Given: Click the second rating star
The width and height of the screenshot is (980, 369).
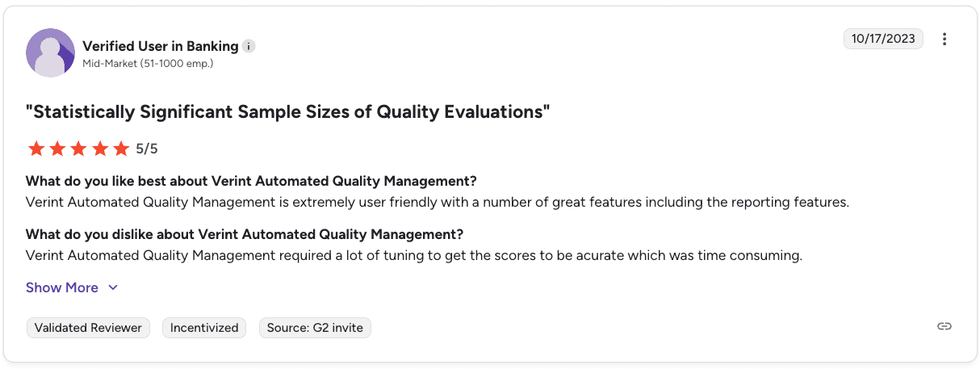Looking at the screenshot, I should 57,149.
